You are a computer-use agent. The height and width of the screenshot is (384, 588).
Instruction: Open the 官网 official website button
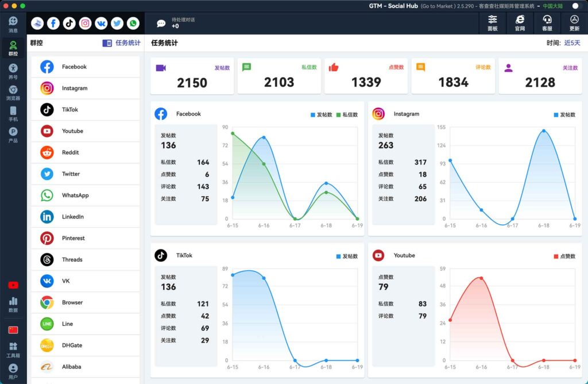click(520, 23)
